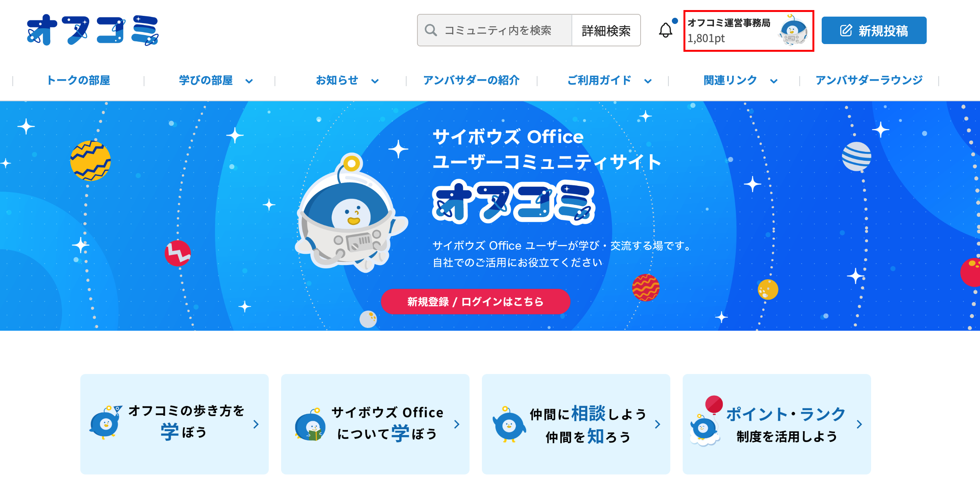The image size is (980, 493).
Task: Open the トークの部屋 menu item
Action: (78, 80)
